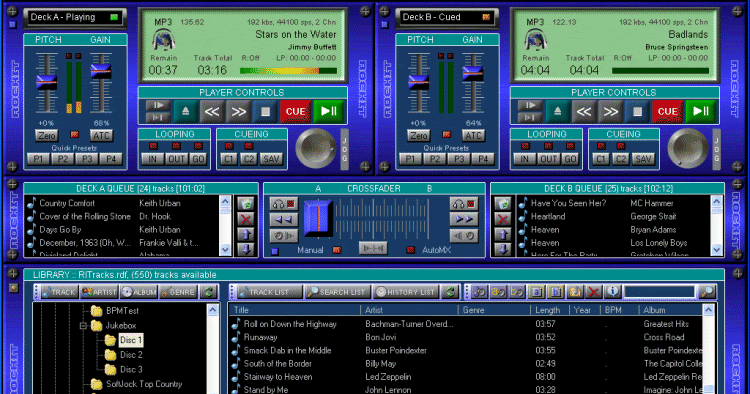Fast forward the track on Deck B

(610, 112)
